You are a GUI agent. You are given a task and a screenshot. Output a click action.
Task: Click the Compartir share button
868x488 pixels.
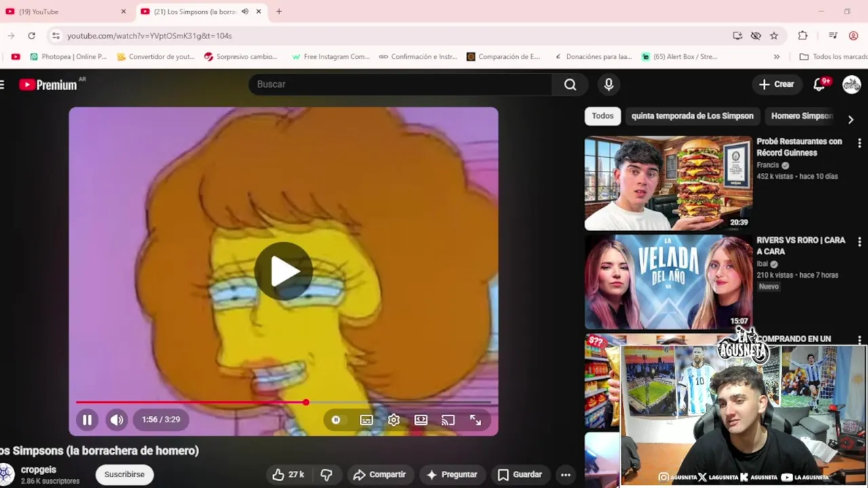coord(379,474)
